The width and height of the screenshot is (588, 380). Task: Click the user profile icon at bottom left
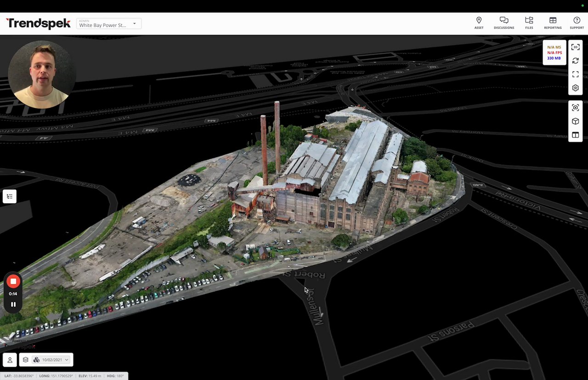pos(10,360)
